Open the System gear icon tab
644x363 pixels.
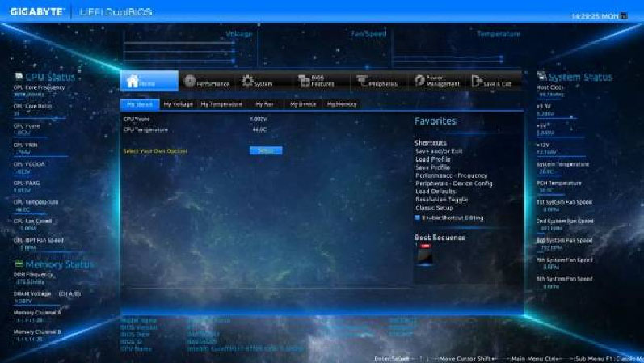[246, 81]
